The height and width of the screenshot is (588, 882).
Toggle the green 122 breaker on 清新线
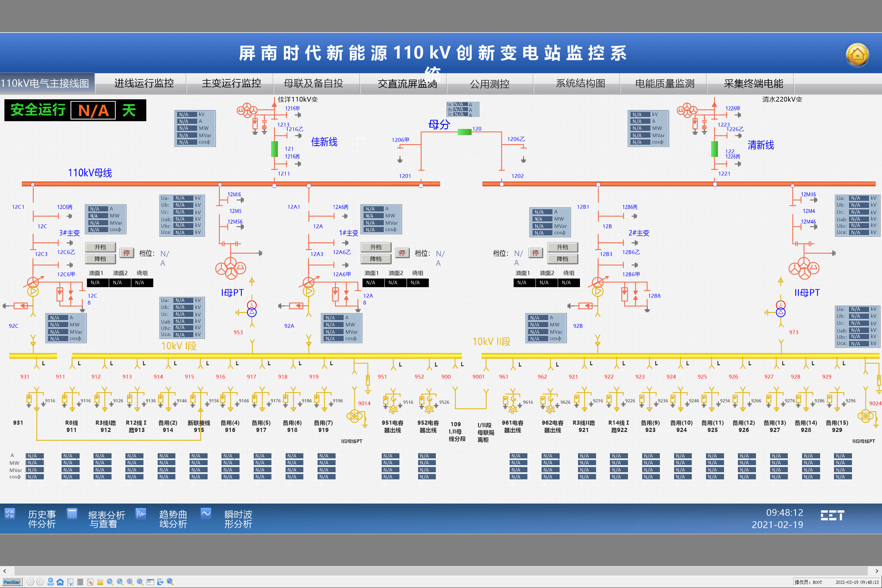[714, 149]
